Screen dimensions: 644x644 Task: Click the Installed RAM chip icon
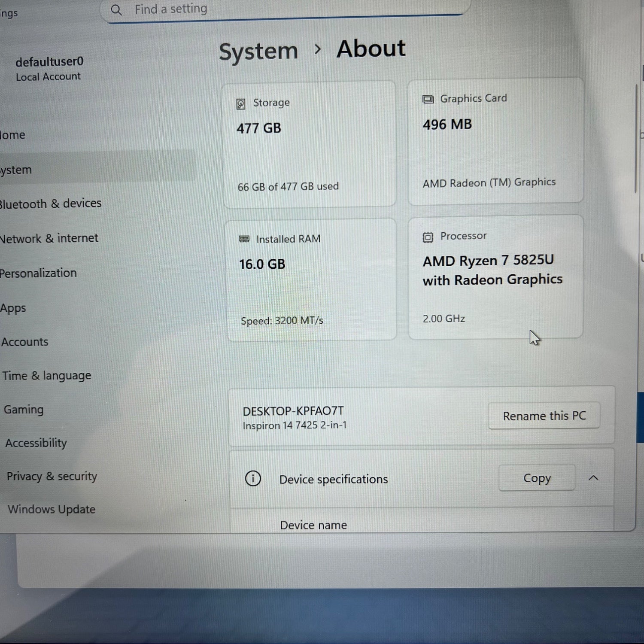click(x=244, y=239)
